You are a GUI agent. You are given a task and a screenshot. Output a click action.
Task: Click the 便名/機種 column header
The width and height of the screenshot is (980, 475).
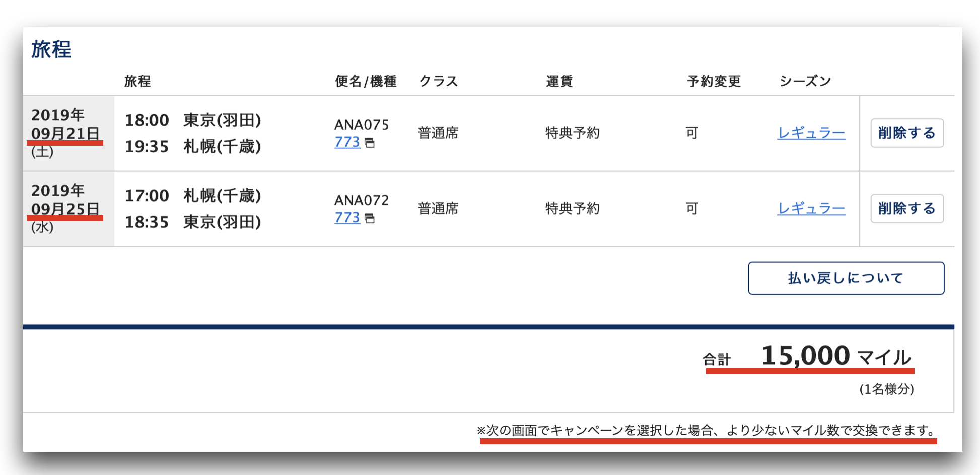coord(366,81)
